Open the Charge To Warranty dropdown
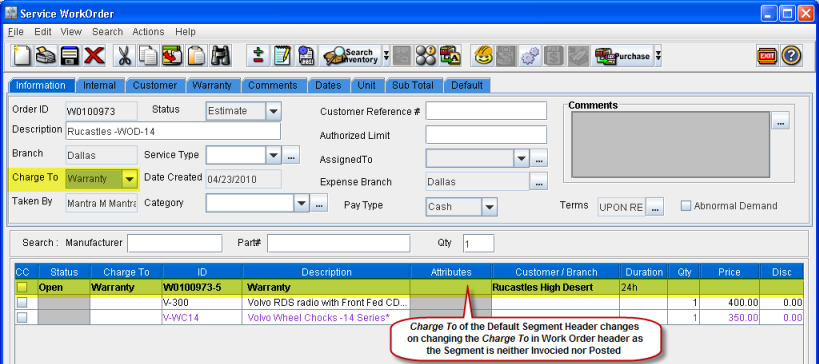The image size is (819, 364). pos(130,179)
